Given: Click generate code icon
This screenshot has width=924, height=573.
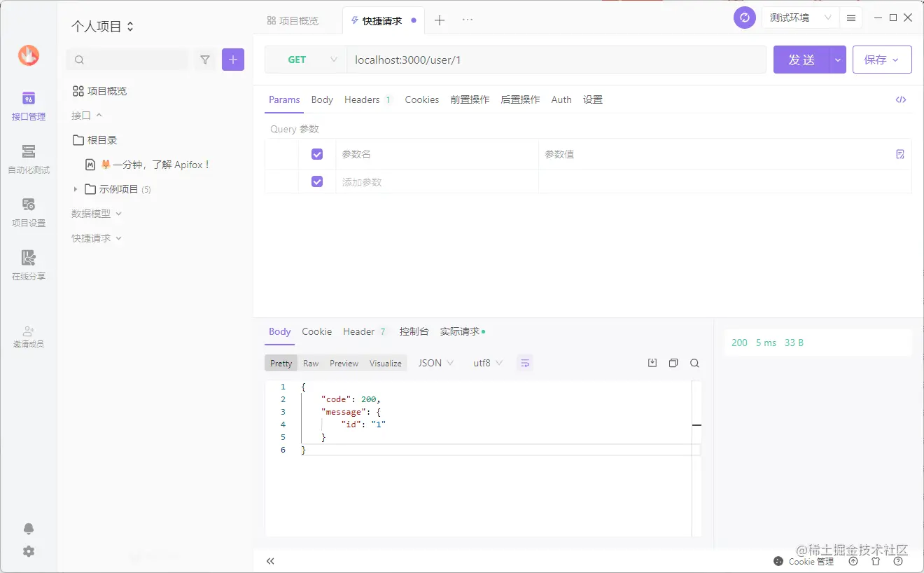Looking at the screenshot, I should (901, 99).
